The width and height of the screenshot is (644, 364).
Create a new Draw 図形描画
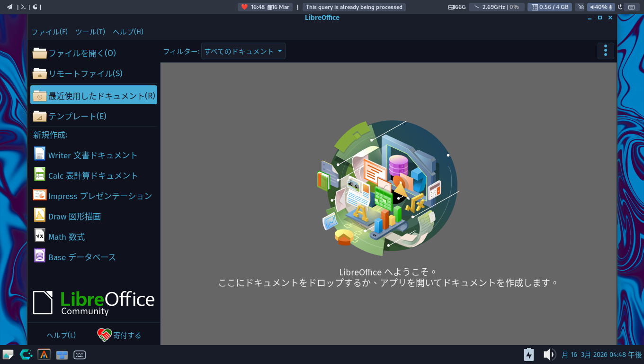pos(94,216)
